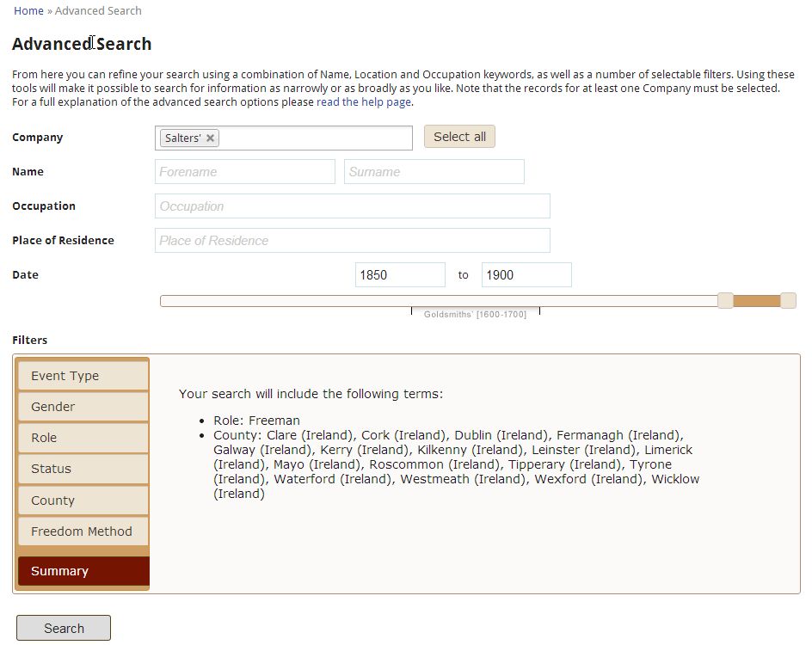Click the Place of Residence field
Screen dimensions: 812x645
pyautogui.click(x=352, y=241)
